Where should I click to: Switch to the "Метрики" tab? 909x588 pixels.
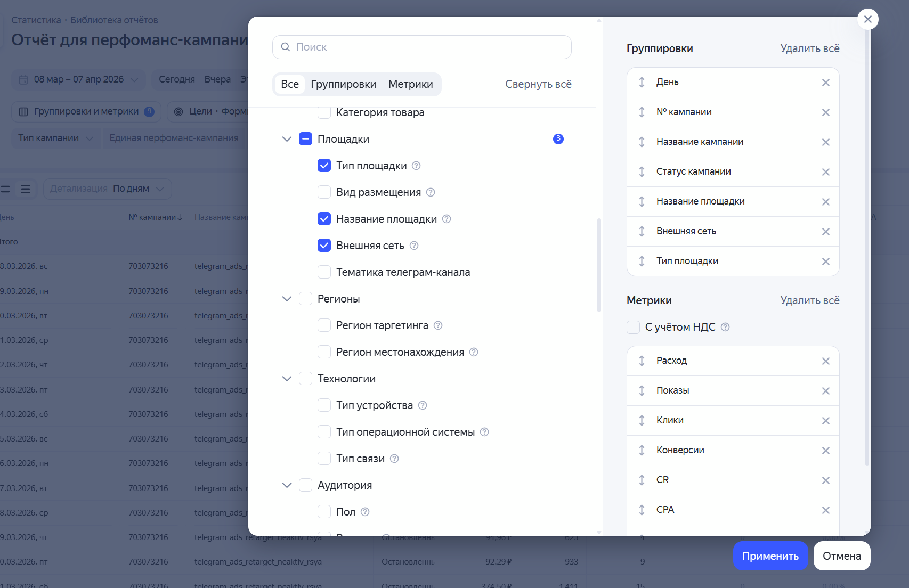coord(410,84)
